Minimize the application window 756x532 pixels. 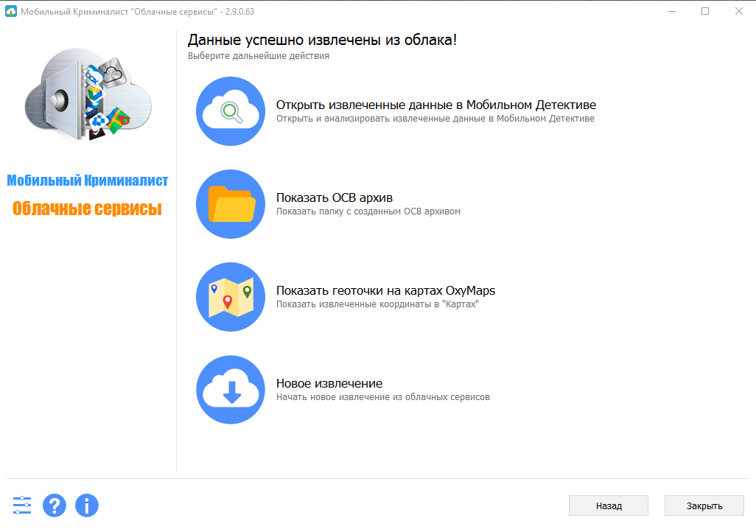click(x=671, y=11)
